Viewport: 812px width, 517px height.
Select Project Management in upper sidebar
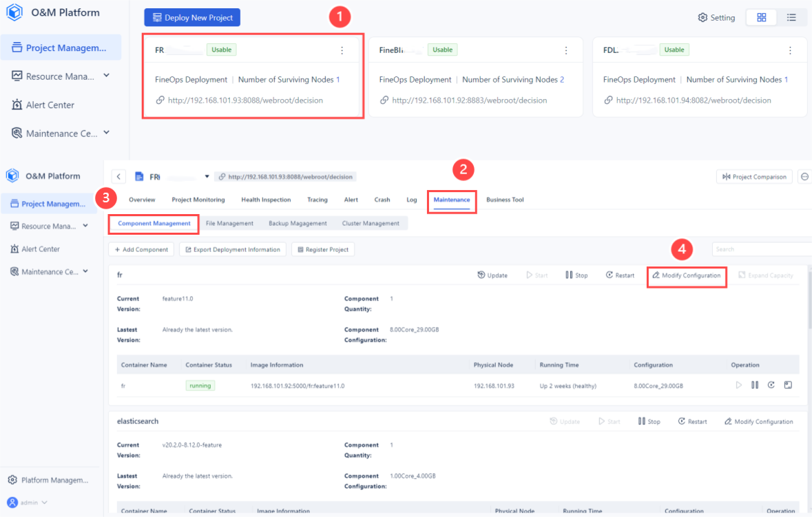click(x=61, y=48)
